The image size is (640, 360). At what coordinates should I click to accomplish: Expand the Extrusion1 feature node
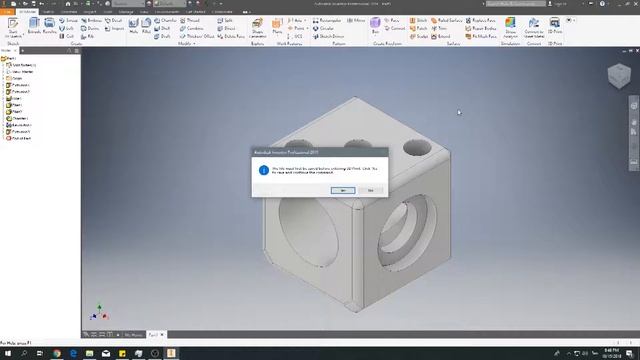click(3, 85)
